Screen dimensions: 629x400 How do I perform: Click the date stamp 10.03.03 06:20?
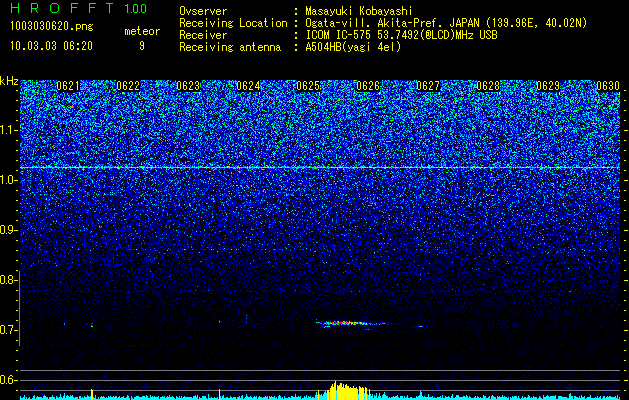click(51, 46)
